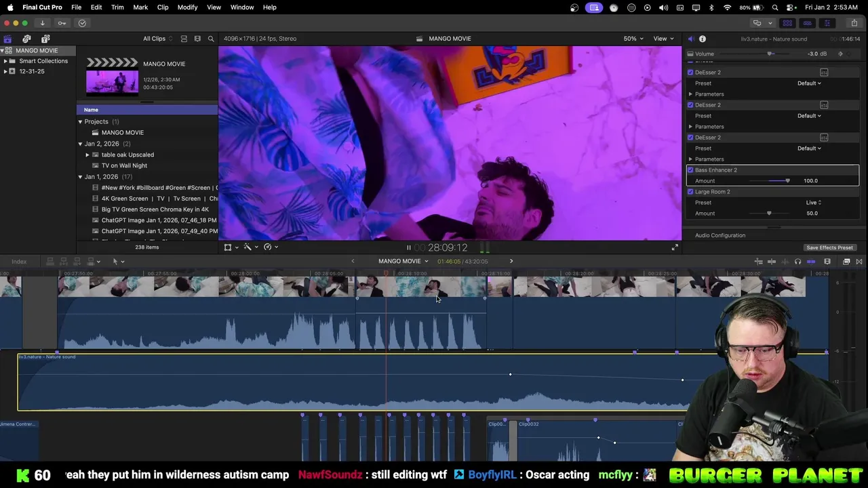Open the Edit menu
The height and width of the screenshot is (488, 868).
click(x=96, y=7)
